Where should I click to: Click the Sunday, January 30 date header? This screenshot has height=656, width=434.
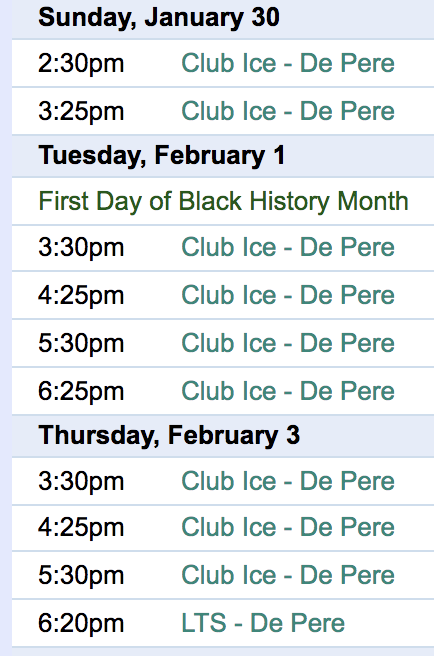[159, 18]
